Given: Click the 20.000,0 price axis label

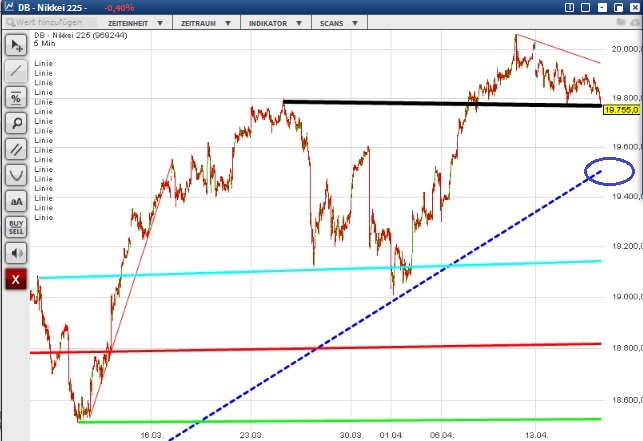Looking at the screenshot, I should 626,49.
